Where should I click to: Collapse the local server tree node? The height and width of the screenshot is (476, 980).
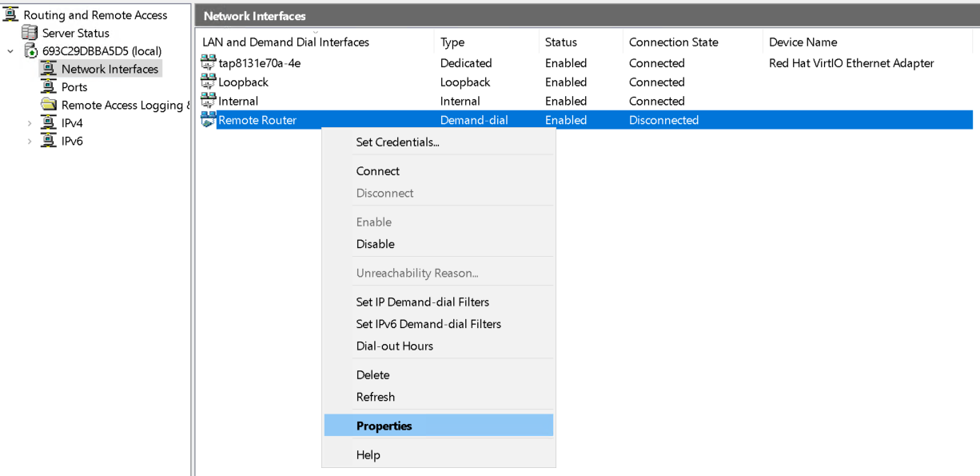[x=10, y=51]
